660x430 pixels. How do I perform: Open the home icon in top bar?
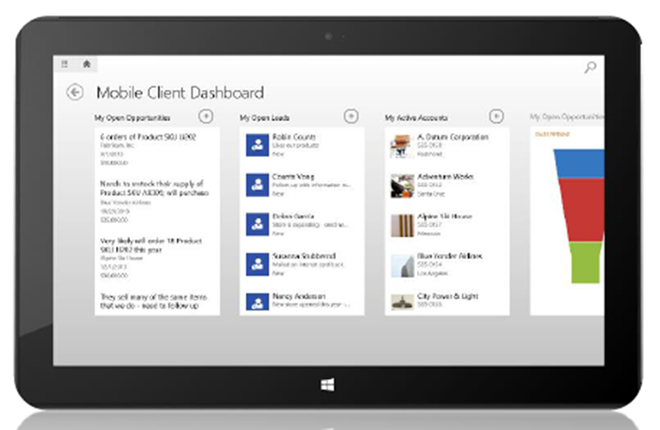tap(87, 64)
